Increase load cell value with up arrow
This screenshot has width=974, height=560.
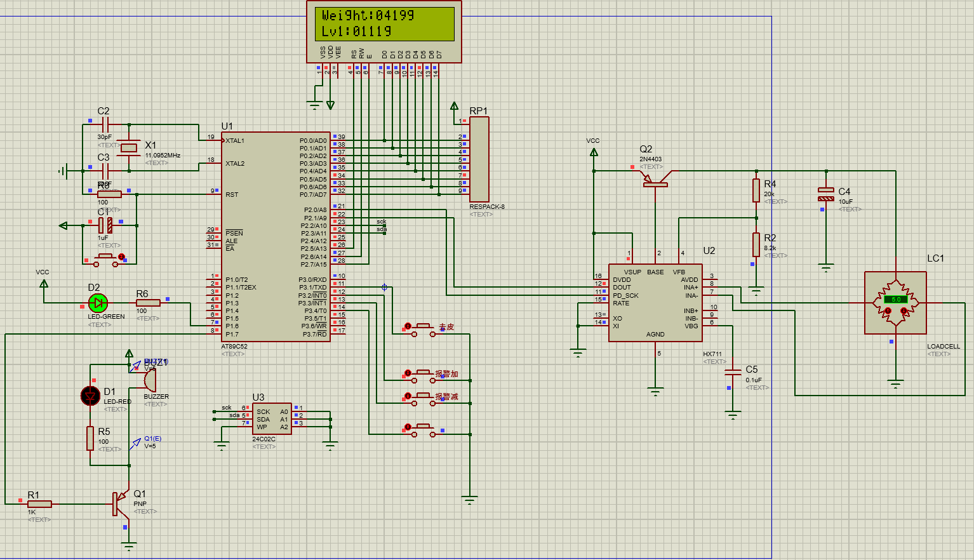click(x=888, y=311)
